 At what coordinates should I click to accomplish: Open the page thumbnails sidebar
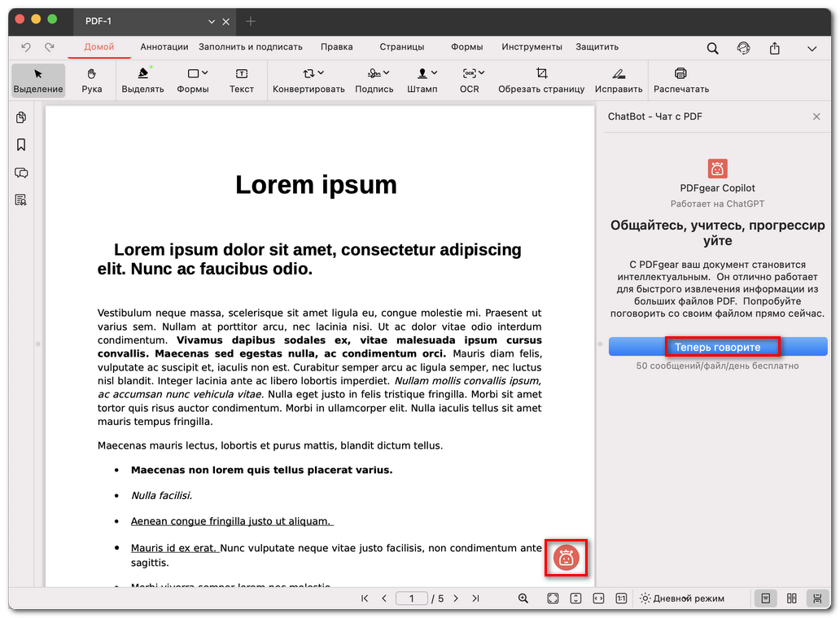coord(21,118)
